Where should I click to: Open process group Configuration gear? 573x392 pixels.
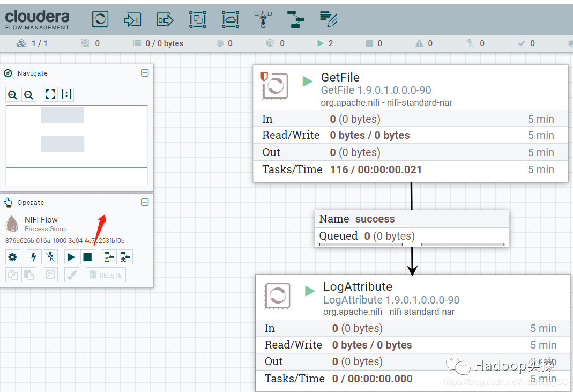click(x=12, y=257)
